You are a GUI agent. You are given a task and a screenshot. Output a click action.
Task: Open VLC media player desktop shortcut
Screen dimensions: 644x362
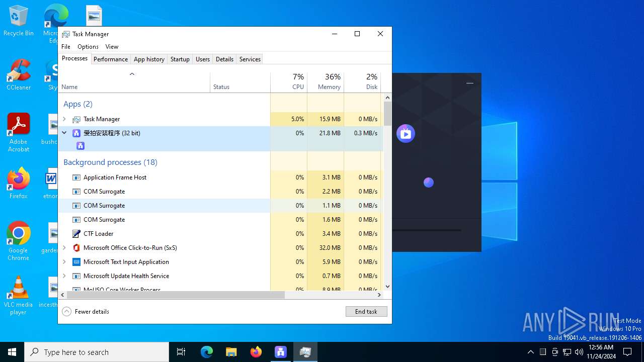click(19, 296)
